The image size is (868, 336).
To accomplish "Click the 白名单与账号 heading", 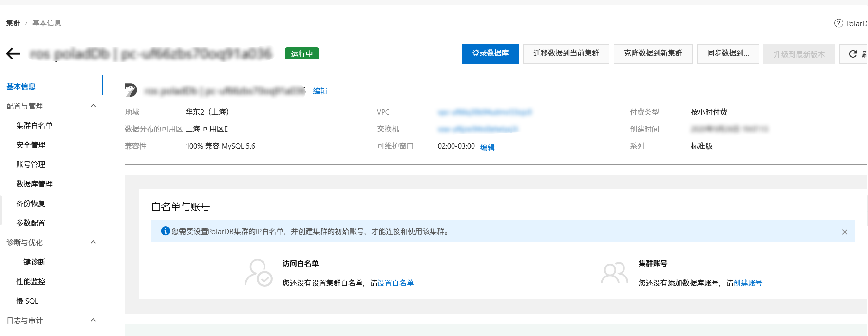I will (x=180, y=207).
